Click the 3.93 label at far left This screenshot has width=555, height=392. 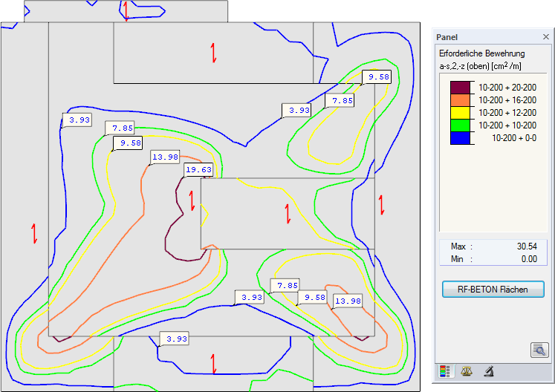tap(77, 120)
